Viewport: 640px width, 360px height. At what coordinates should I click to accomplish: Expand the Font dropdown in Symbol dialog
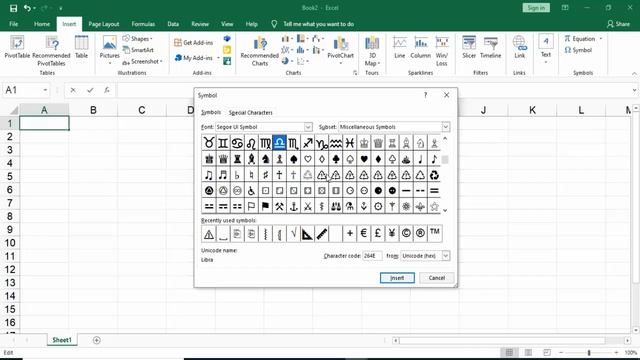tap(308, 127)
